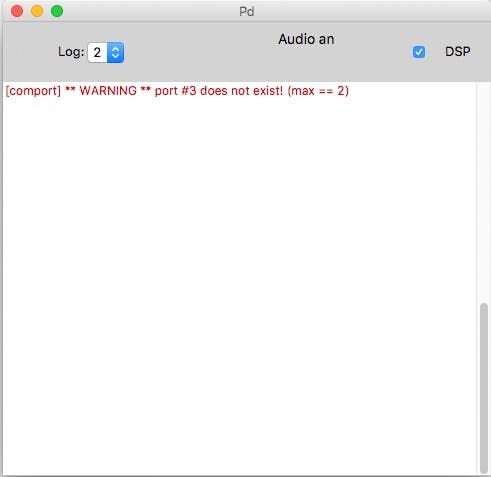Click the Log: label

pyautogui.click(x=71, y=52)
